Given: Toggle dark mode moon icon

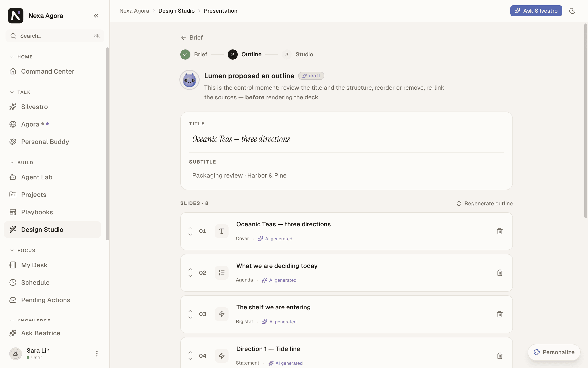Looking at the screenshot, I should coord(572,11).
